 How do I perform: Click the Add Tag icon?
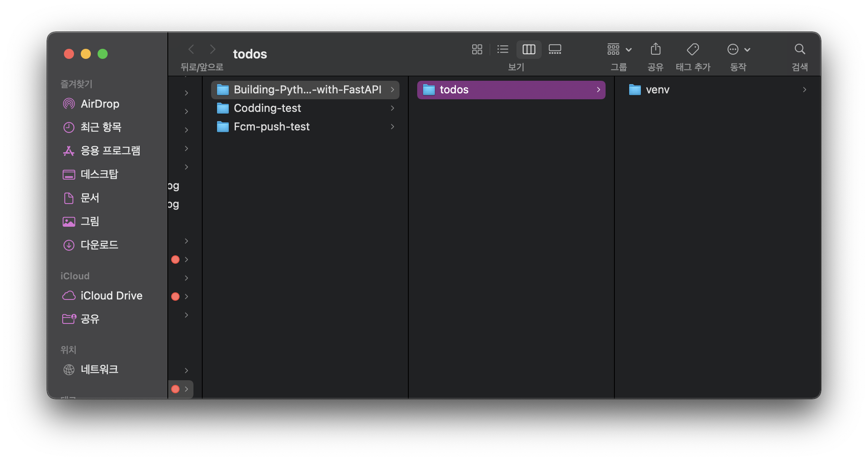click(693, 50)
